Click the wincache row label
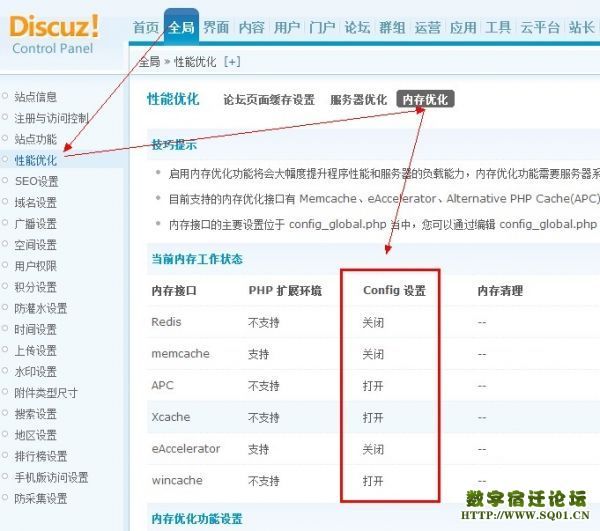 [x=177, y=481]
